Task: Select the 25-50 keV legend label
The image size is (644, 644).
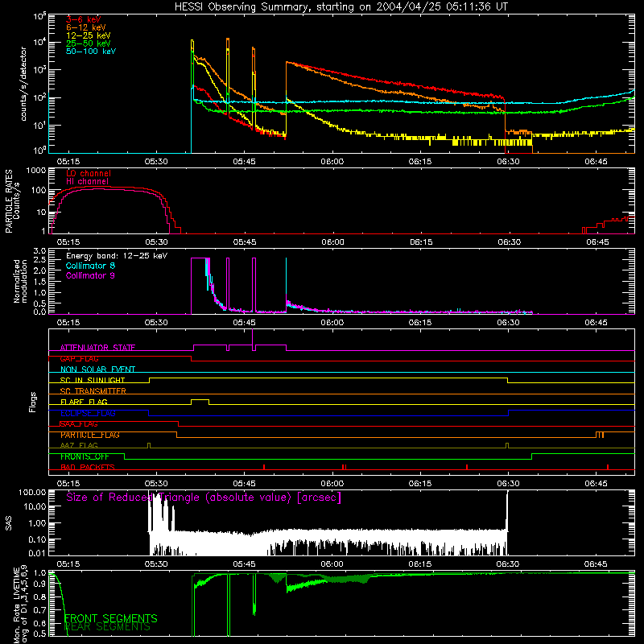Action: pos(89,43)
